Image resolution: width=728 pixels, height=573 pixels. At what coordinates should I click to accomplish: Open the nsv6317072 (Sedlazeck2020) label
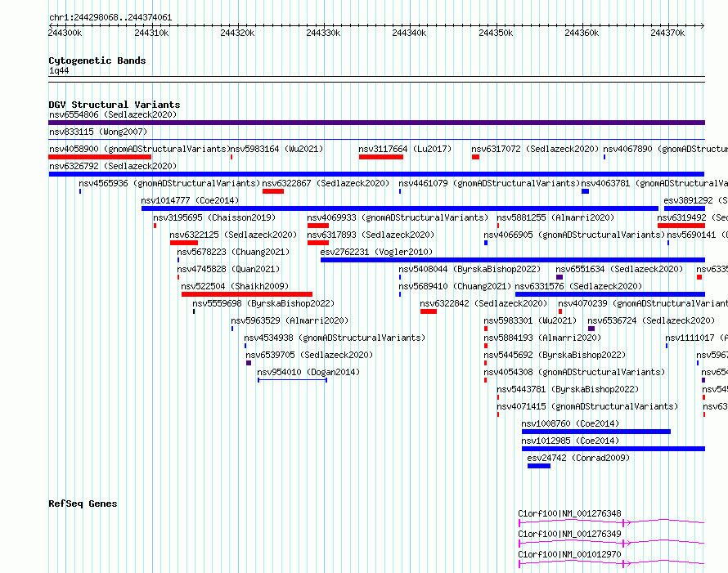[x=535, y=149]
